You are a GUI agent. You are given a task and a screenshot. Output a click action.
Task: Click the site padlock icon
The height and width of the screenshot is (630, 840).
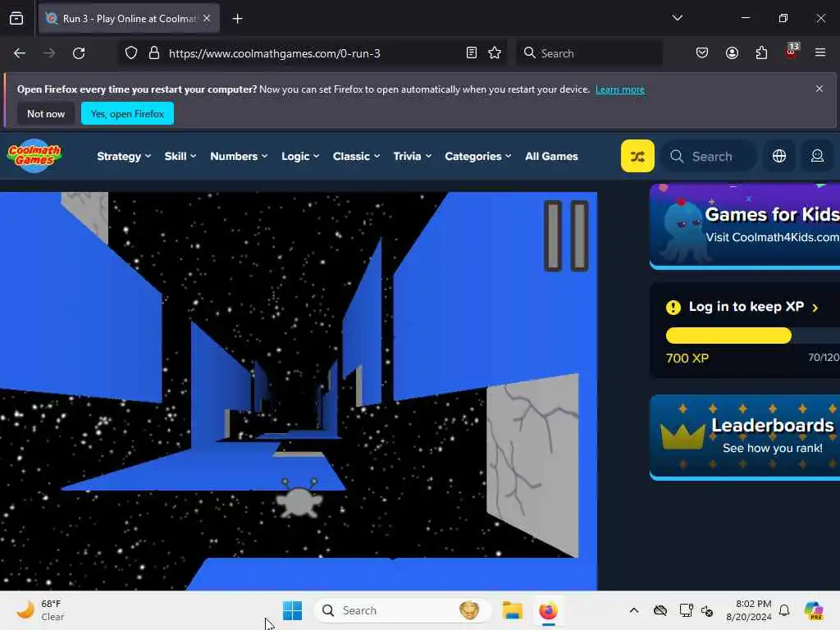point(154,53)
